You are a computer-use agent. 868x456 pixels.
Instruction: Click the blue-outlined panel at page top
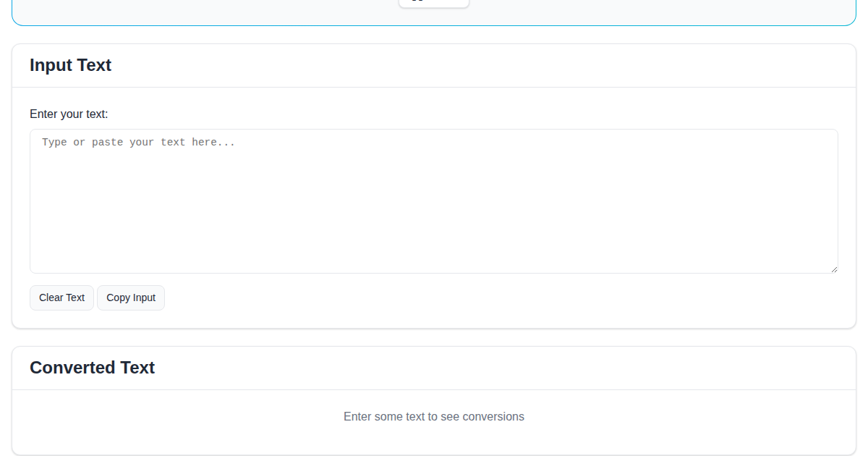217,13
